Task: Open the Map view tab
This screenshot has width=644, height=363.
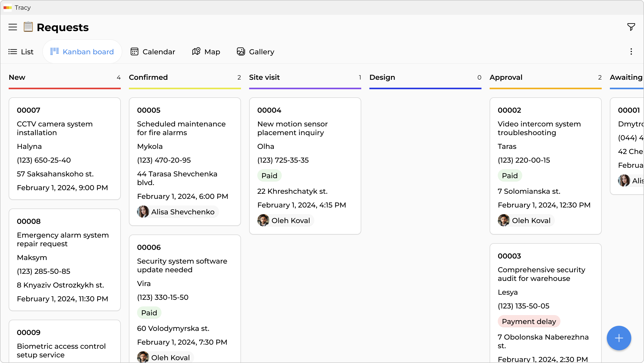Action: (x=206, y=52)
